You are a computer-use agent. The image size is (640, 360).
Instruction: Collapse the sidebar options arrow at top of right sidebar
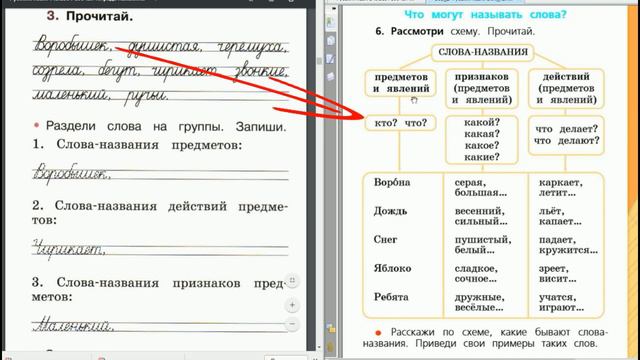coord(334,8)
